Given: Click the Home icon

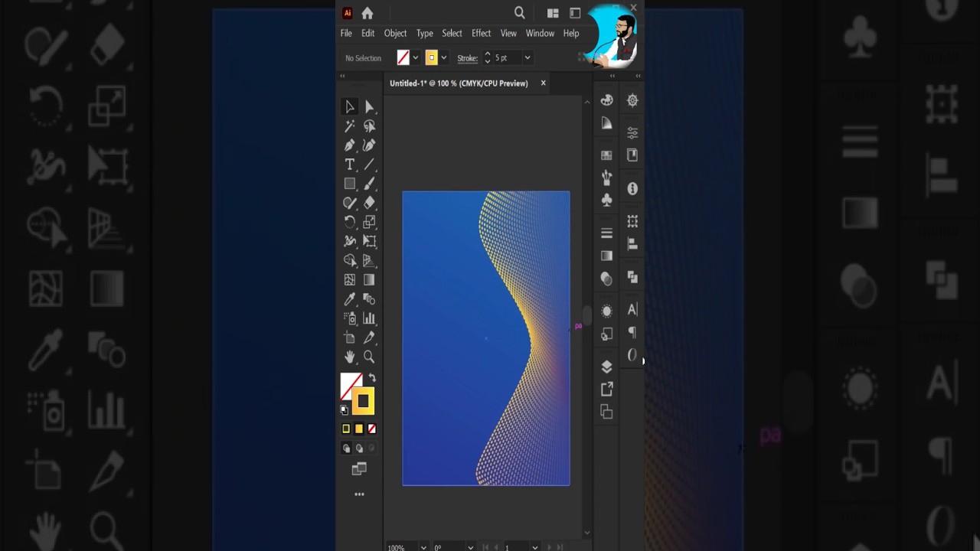Looking at the screenshot, I should coord(367,13).
